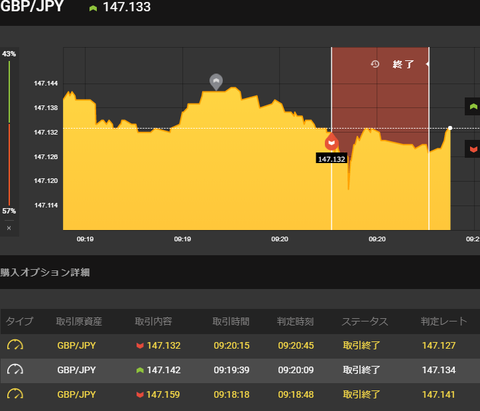Click trade time 09:20:15 cell
Viewport: 480px width, 411px height.
(x=231, y=345)
